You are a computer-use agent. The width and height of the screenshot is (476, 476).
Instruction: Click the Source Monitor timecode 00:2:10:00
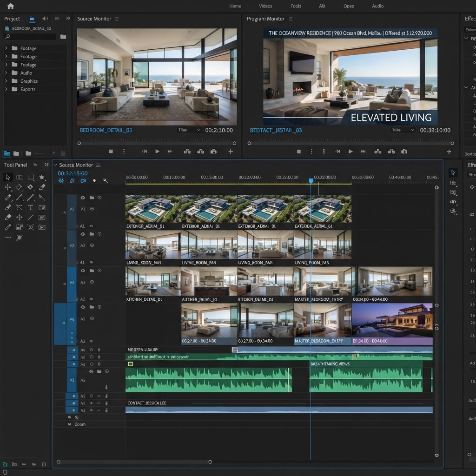[219, 130]
